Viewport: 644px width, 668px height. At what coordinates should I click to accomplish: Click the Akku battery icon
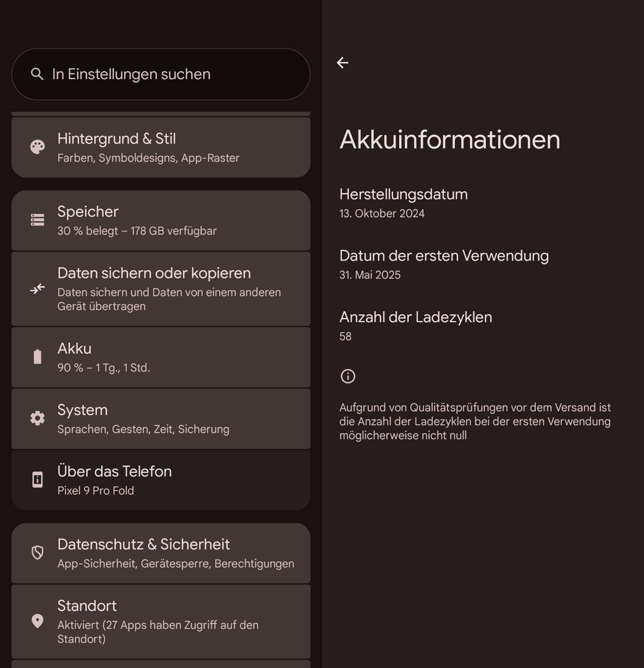tap(38, 357)
